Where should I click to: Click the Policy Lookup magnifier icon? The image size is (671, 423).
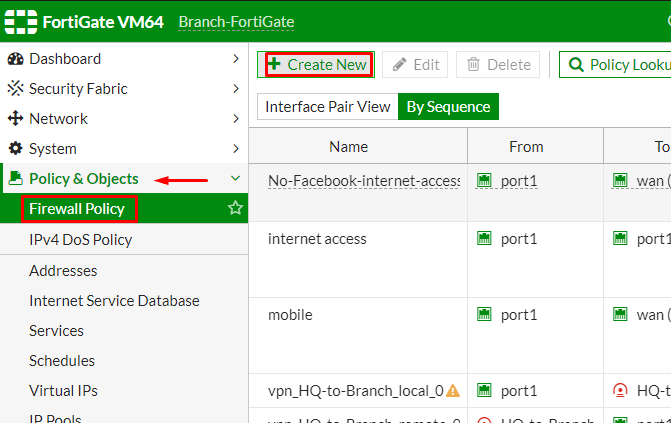(x=576, y=65)
